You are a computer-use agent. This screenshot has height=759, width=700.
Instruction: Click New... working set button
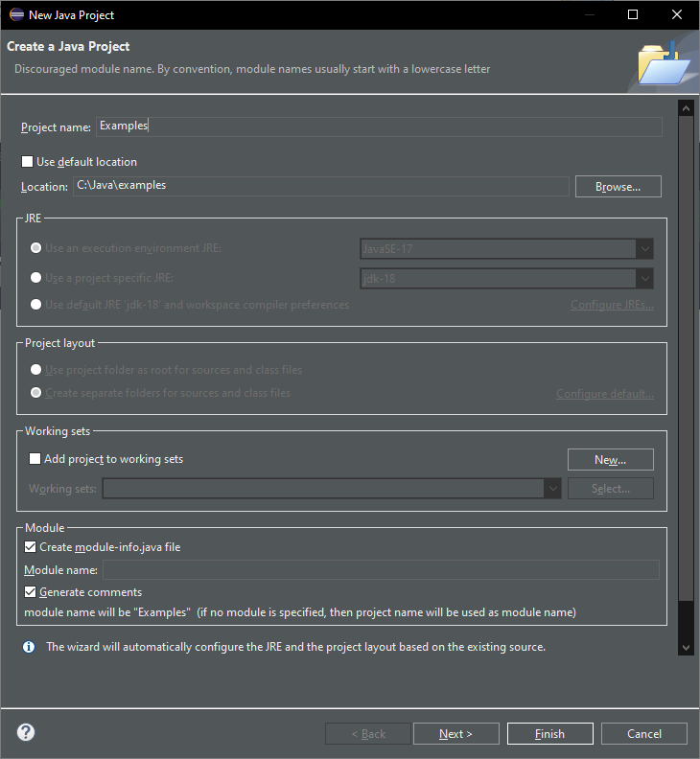pyautogui.click(x=610, y=460)
